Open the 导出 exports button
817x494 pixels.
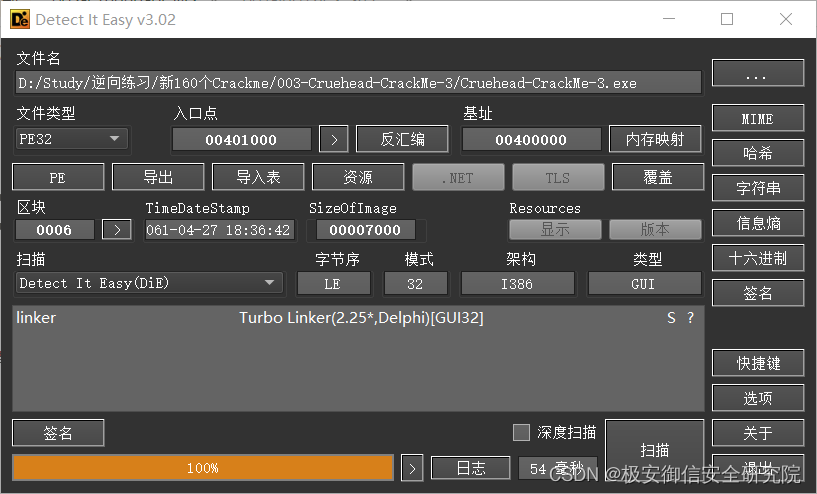(158, 177)
